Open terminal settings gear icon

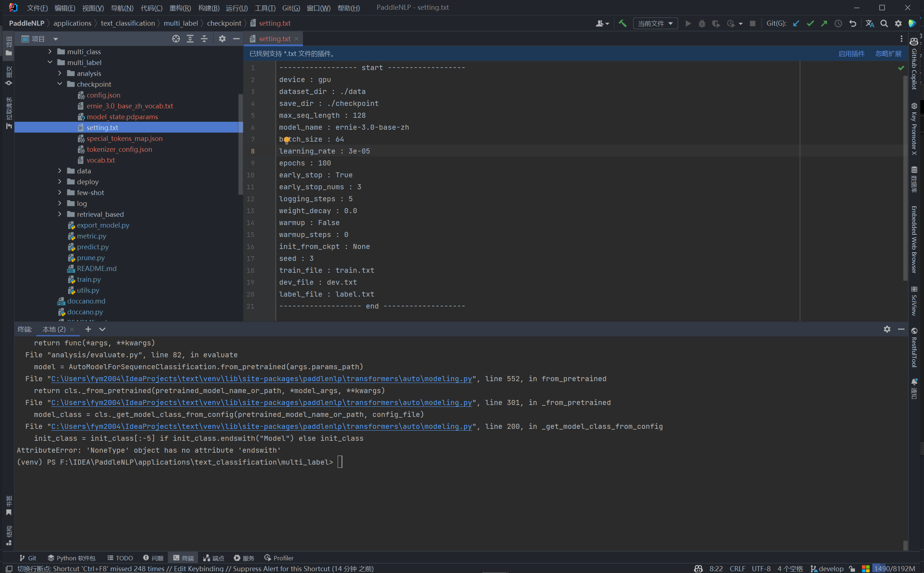[x=887, y=329]
